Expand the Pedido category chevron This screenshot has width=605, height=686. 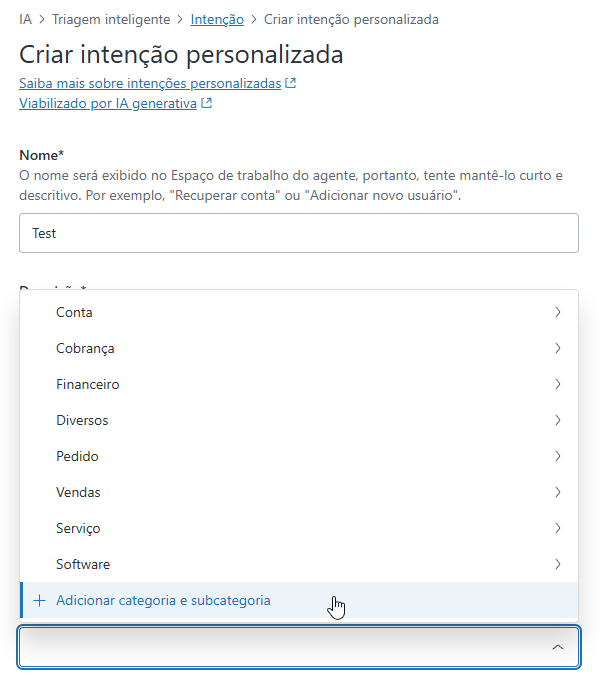pyautogui.click(x=557, y=456)
